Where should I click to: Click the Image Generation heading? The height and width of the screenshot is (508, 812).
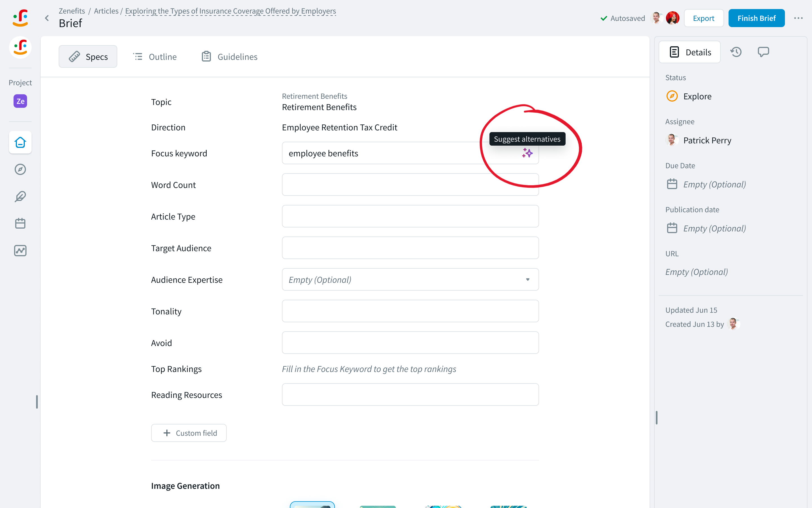click(185, 485)
